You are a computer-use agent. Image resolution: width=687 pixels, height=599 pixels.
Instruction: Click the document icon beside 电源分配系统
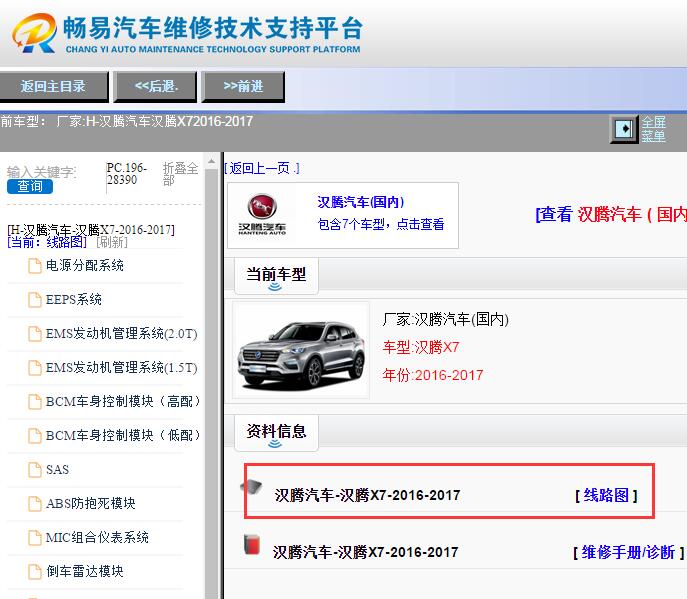[x=35, y=266]
